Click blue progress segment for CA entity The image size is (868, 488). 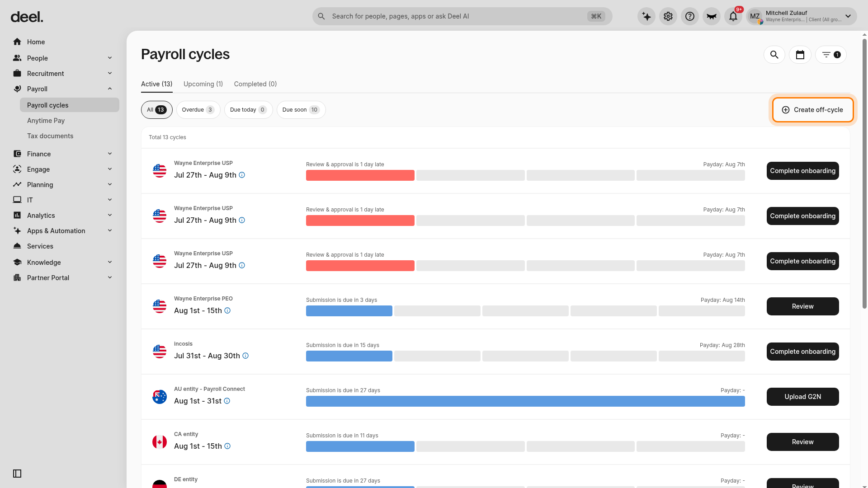pyautogui.click(x=360, y=446)
